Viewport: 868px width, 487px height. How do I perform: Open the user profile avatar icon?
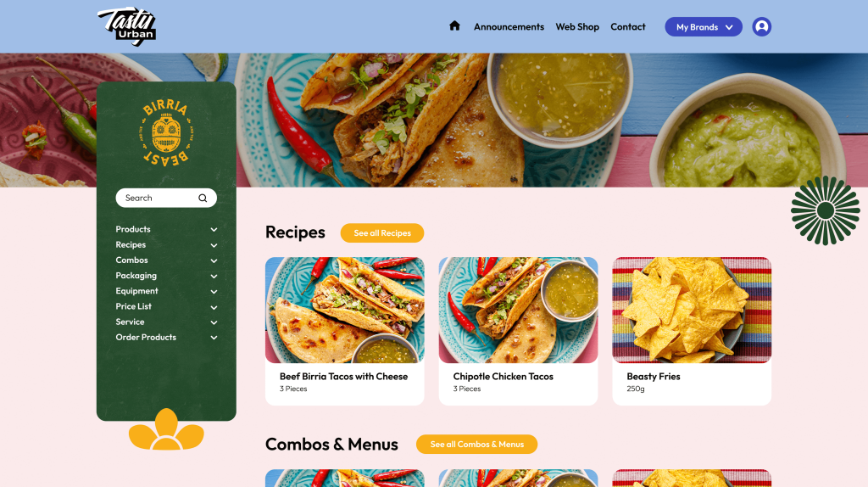[762, 26]
